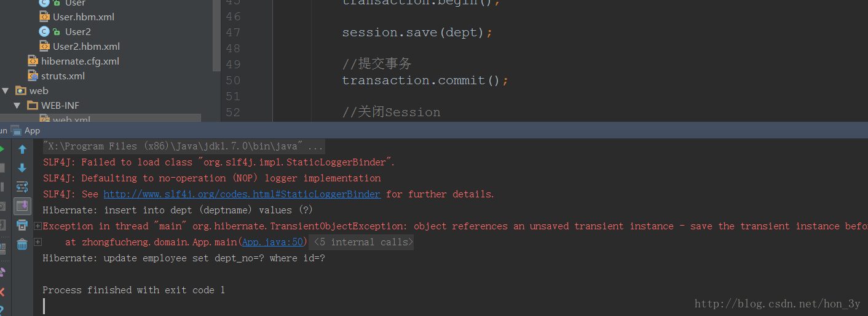Click the down stack trace arrow icon
The height and width of the screenshot is (316, 868).
point(22,168)
